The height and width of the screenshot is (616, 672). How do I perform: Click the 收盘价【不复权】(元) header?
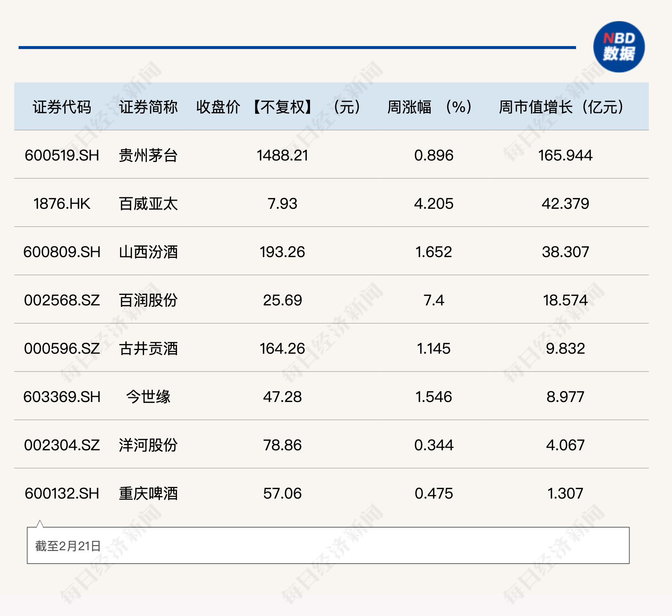tap(279, 107)
